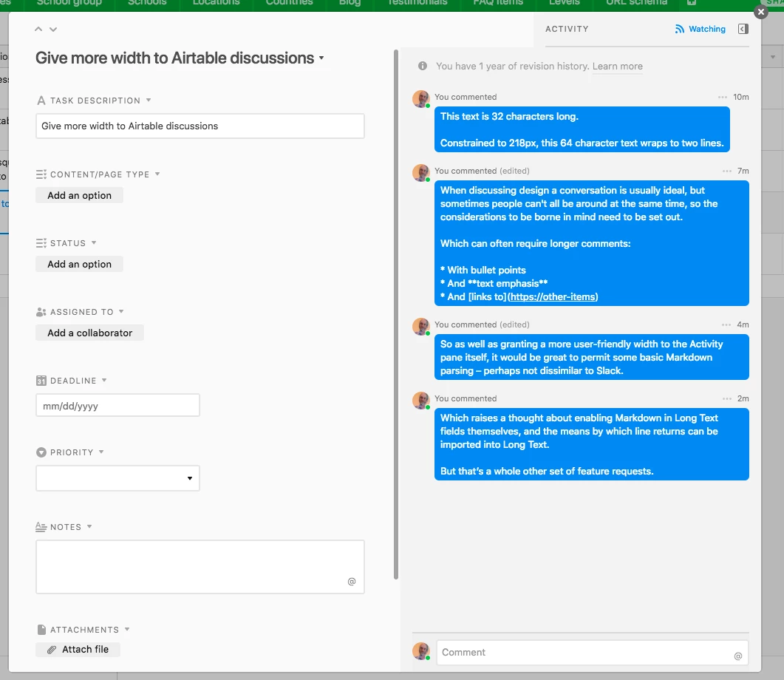784x680 pixels.
Task: Click the Deadline date input
Action: pyautogui.click(x=117, y=406)
